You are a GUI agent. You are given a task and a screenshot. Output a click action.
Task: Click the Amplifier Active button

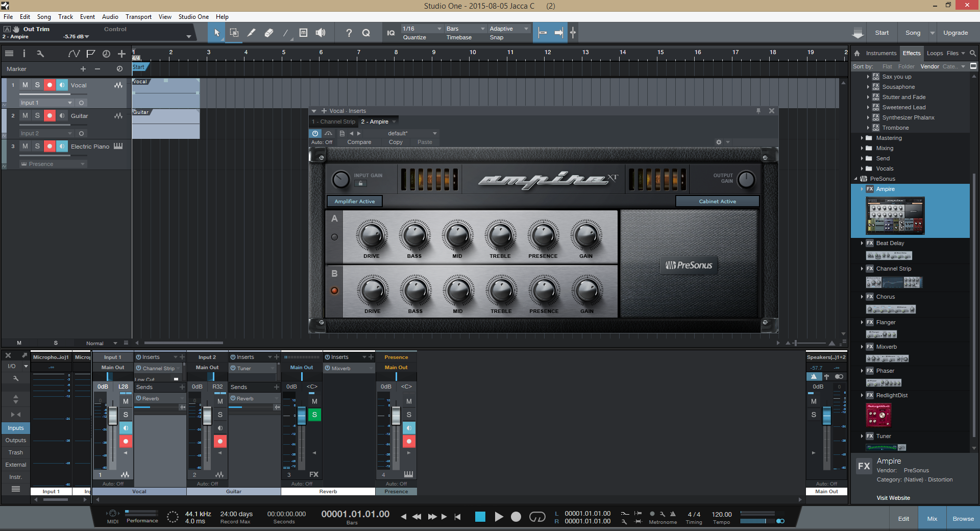point(354,201)
